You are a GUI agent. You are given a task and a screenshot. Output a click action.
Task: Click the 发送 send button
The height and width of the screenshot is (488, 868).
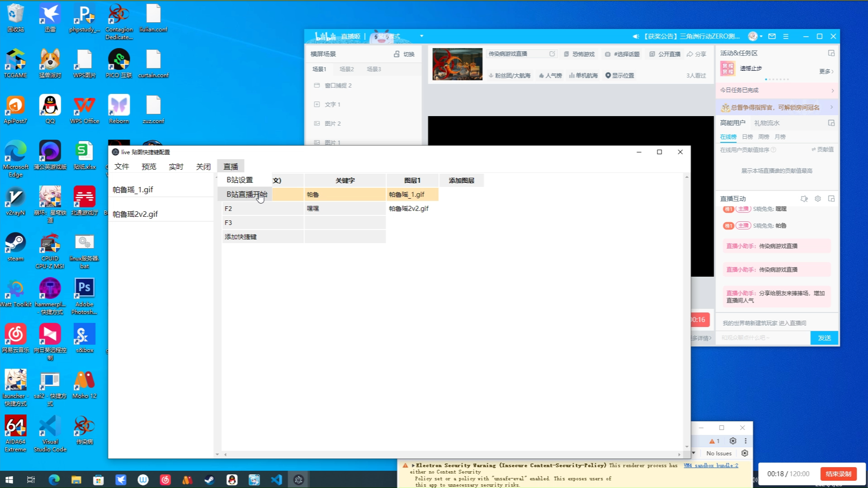pos(824,338)
